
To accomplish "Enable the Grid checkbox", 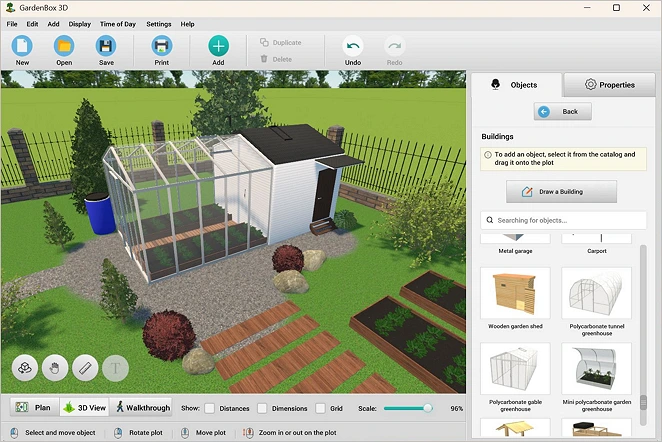I will [320, 408].
